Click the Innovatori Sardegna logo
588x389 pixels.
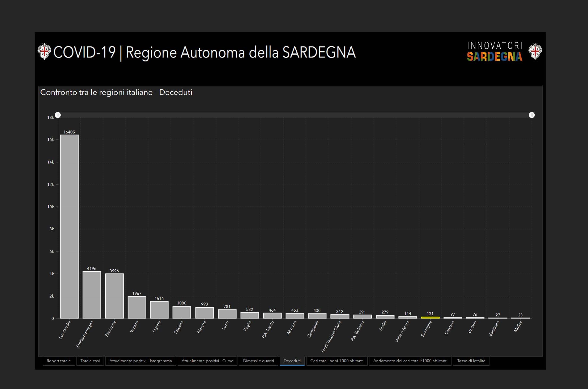(495, 51)
